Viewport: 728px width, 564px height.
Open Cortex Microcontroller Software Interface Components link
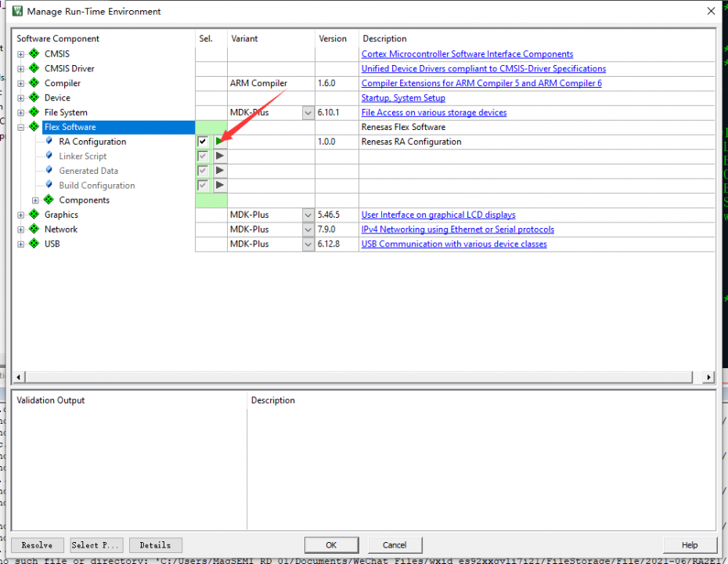tap(467, 54)
